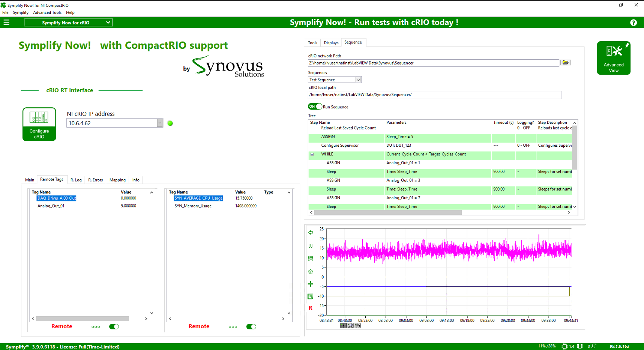Open the Advanced View panel

(613, 58)
